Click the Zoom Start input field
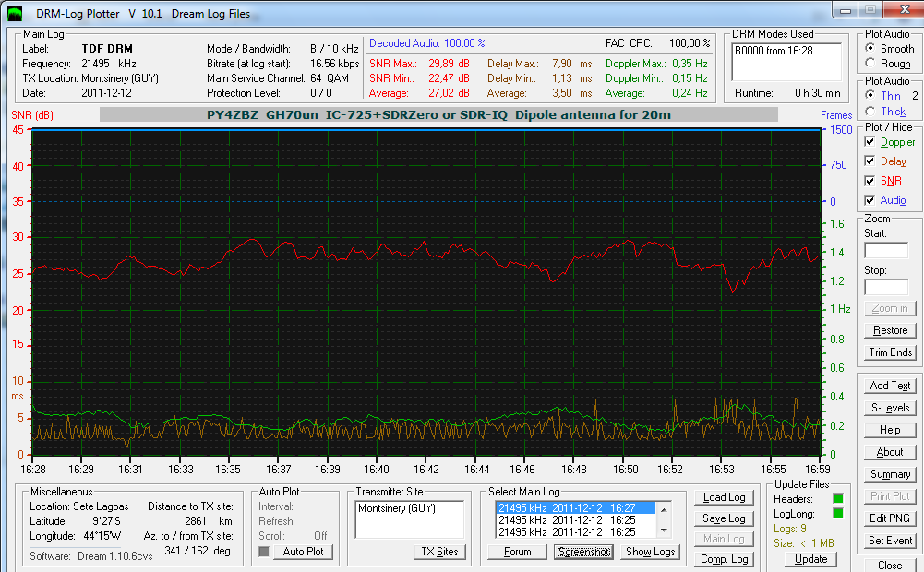Image resolution: width=924 pixels, height=572 pixels. point(886,250)
